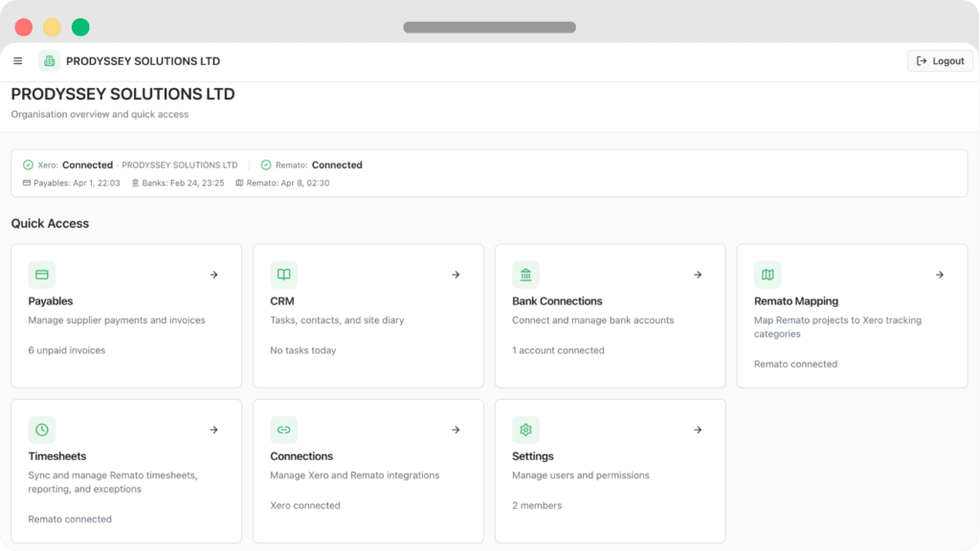Click 'No tasks today' text
The height and width of the screenshot is (551, 980).
pos(303,350)
